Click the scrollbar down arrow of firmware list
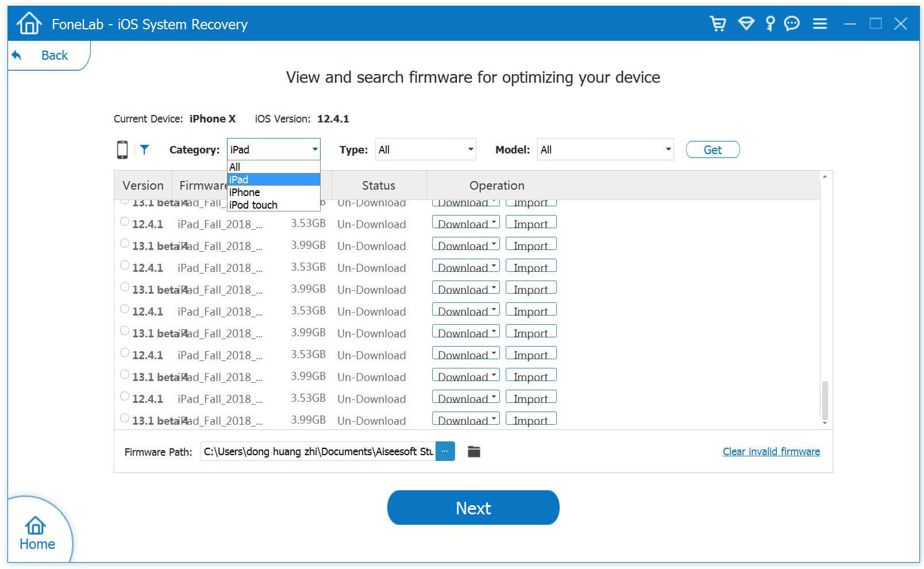Image resolution: width=924 pixels, height=569 pixels. pos(825,423)
